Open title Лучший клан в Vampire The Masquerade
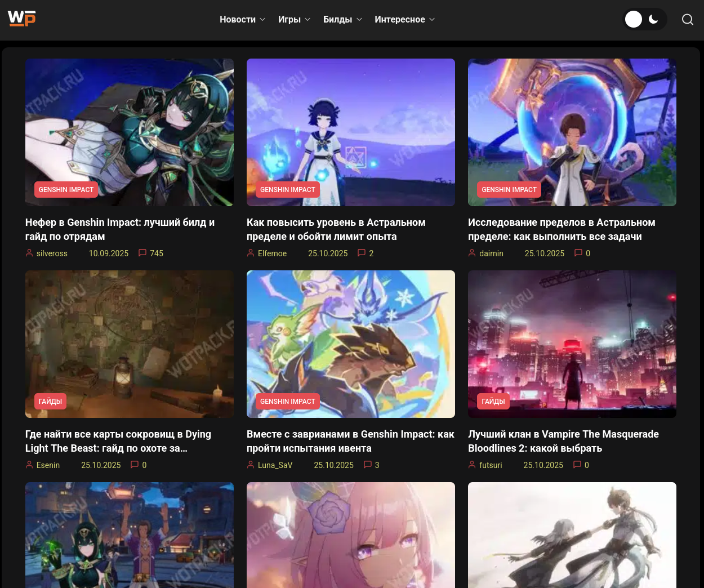This screenshot has width=704, height=588. tap(563, 441)
